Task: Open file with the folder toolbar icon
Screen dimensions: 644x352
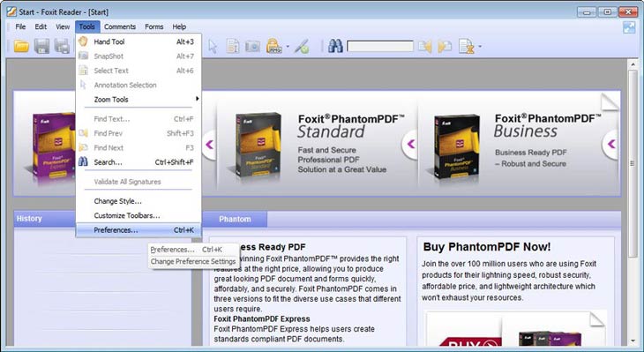Action: 21,46
